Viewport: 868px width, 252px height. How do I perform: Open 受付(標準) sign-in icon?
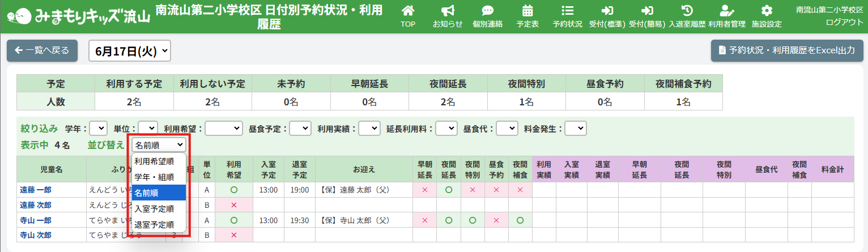click(607, 11)
